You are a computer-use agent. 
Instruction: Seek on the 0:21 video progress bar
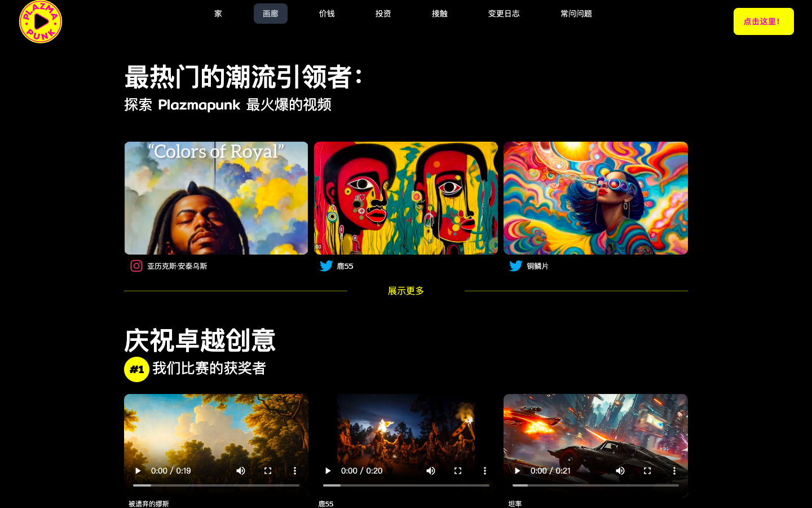coord(595,485)
